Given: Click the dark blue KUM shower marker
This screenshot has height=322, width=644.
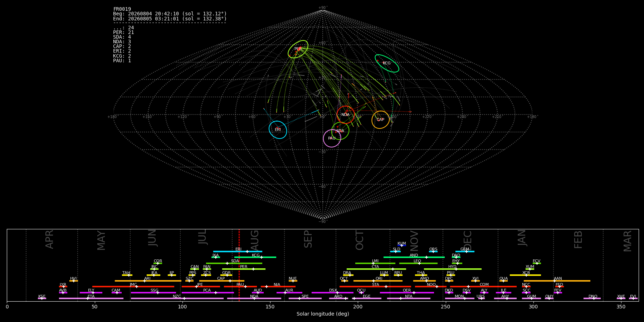Looking at the screenshot, I should click(x=402, y=245).
